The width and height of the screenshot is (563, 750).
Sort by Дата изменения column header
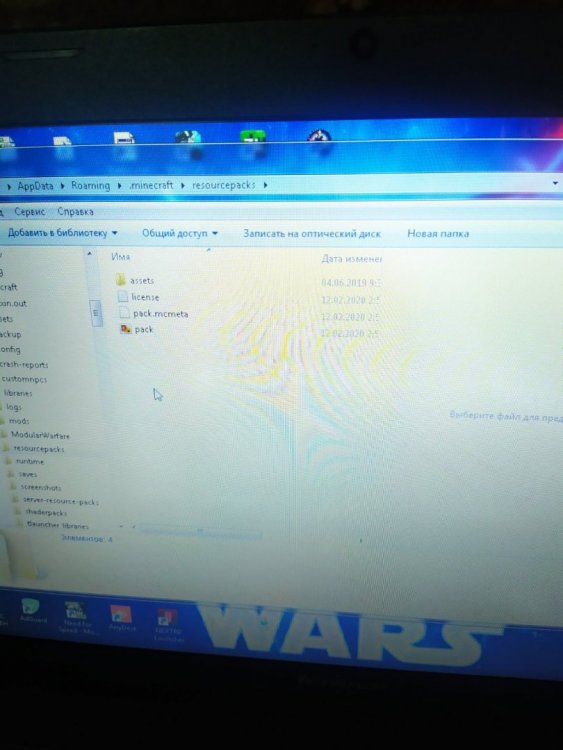pos(352,259)
